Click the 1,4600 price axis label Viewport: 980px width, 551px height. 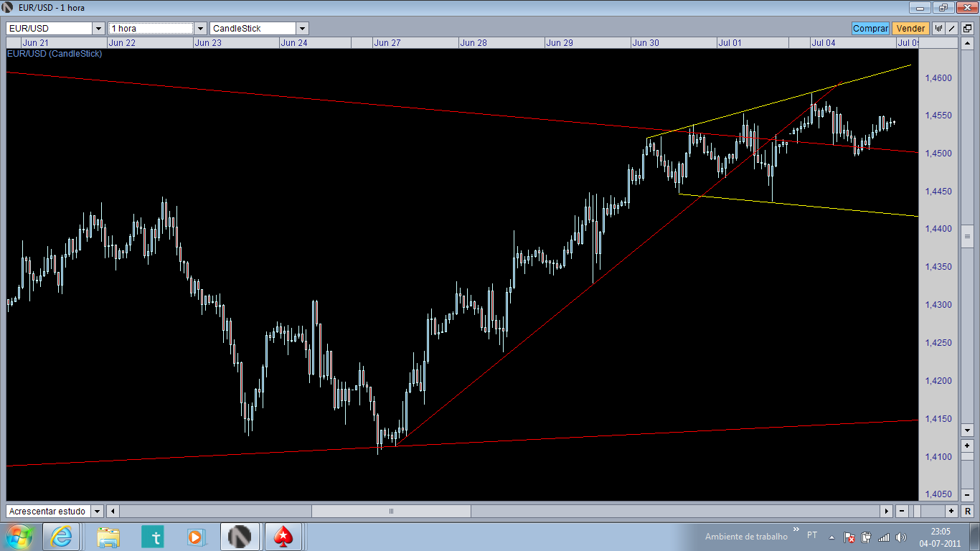point(939,77)
